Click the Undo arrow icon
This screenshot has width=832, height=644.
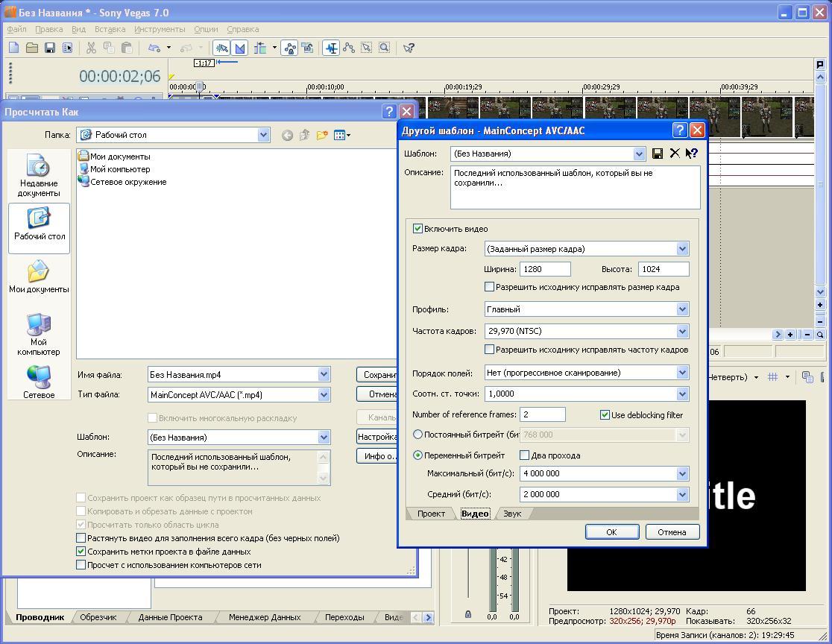pyautogui.click(x=154, y=48)
